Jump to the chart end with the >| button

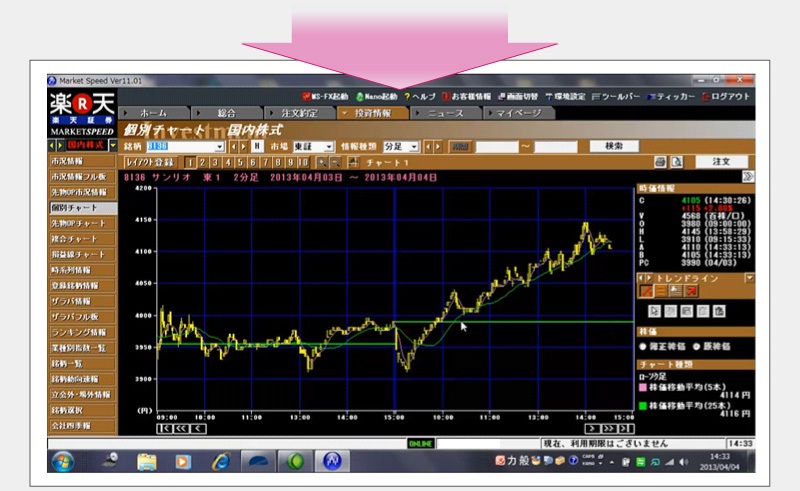[627, 429]
